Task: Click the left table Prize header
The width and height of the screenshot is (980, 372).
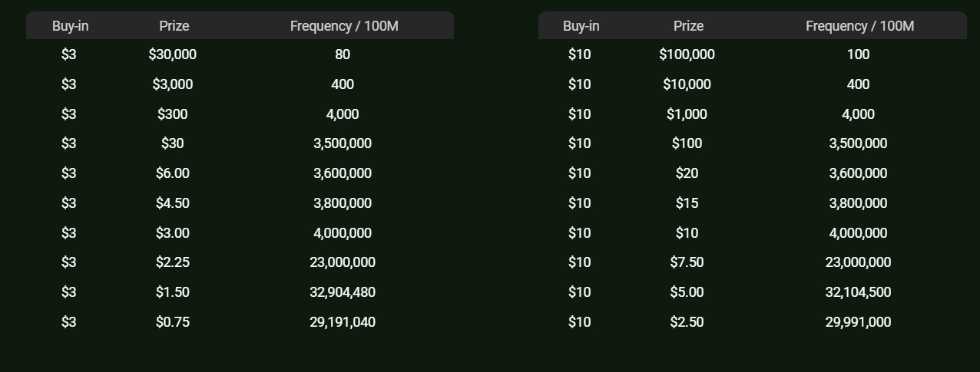Action: tap(174, 26)
